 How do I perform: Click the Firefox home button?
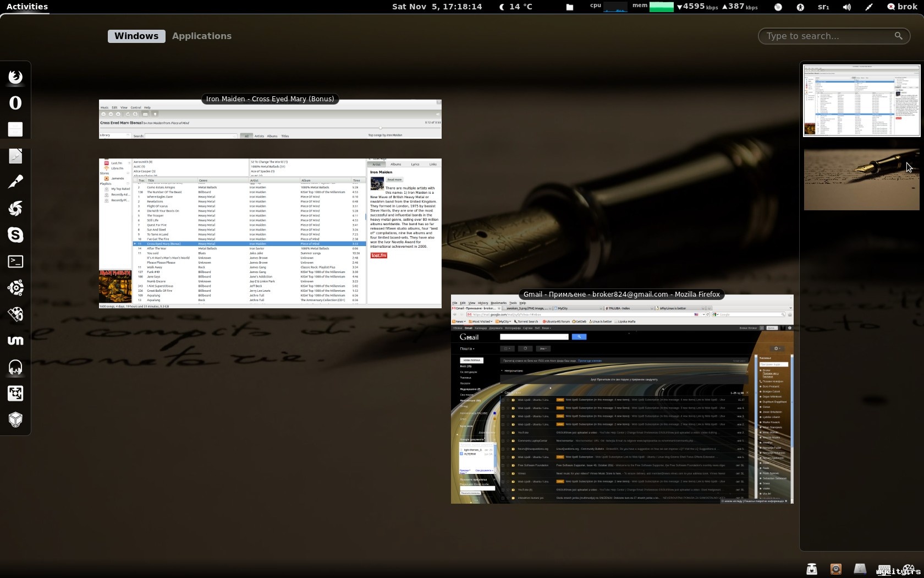790,314
